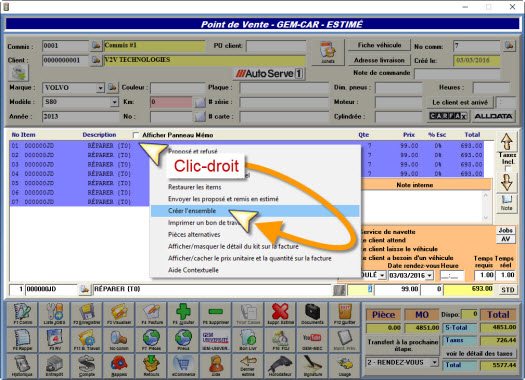Click the Aide support person icon
525x380 pixels.
click(x=215, y=366)
